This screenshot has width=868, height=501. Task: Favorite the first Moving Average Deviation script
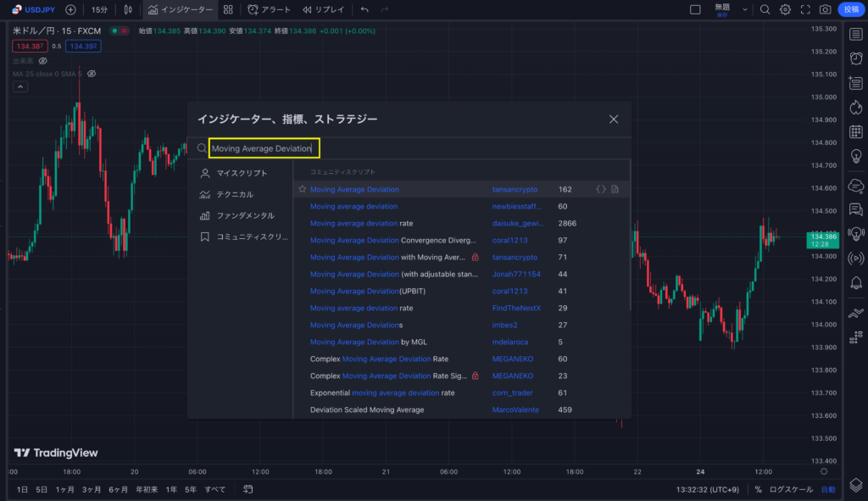tap(303, 189)
